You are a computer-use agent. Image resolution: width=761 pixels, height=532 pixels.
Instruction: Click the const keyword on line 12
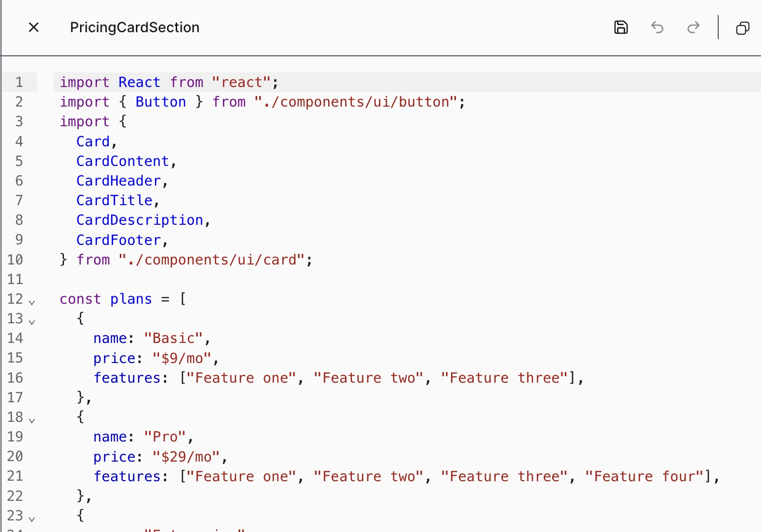tap(81, 299)
